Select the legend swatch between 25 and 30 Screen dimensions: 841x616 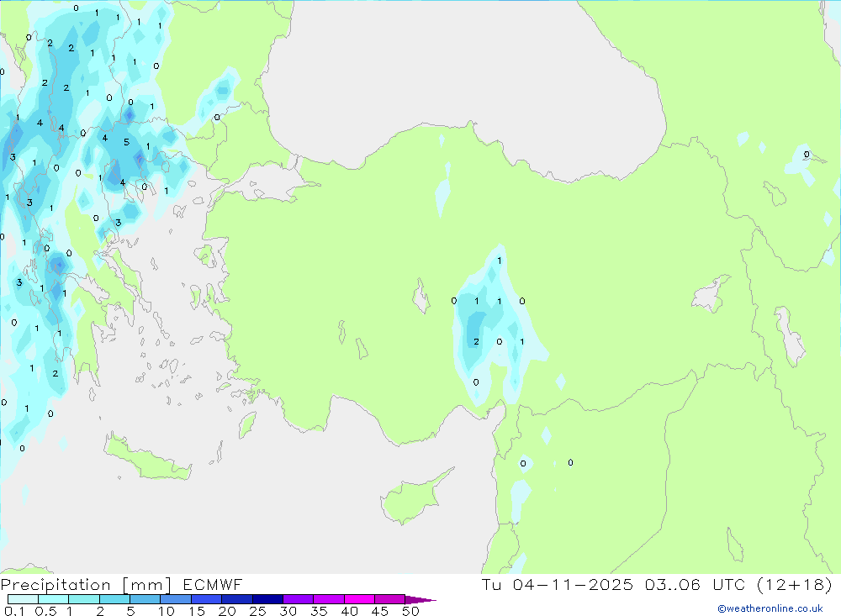267,599
